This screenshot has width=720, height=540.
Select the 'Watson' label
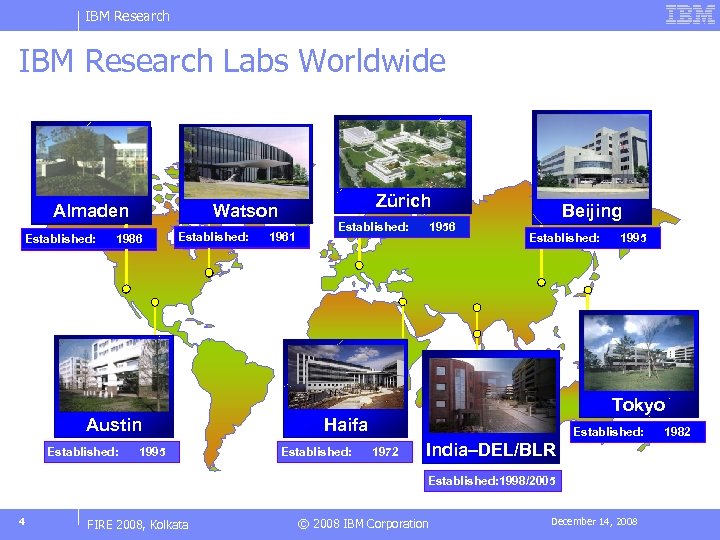[x=245, y=211]
